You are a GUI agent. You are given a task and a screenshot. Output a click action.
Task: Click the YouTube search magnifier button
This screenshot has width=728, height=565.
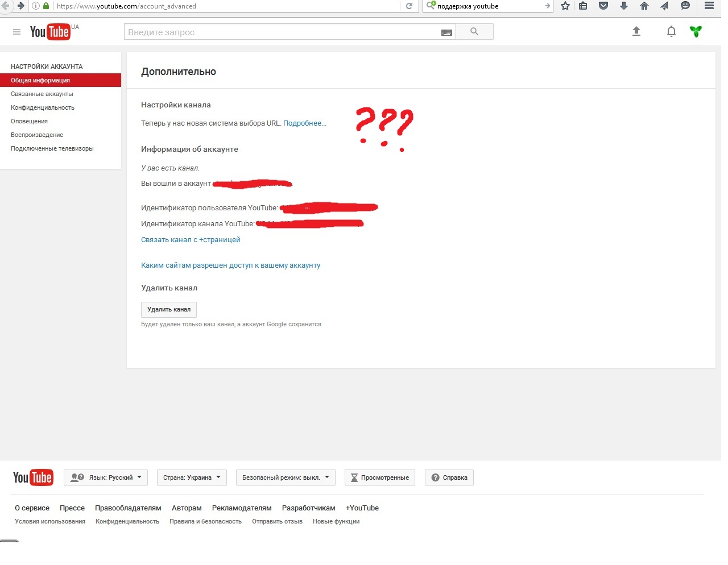474,32
